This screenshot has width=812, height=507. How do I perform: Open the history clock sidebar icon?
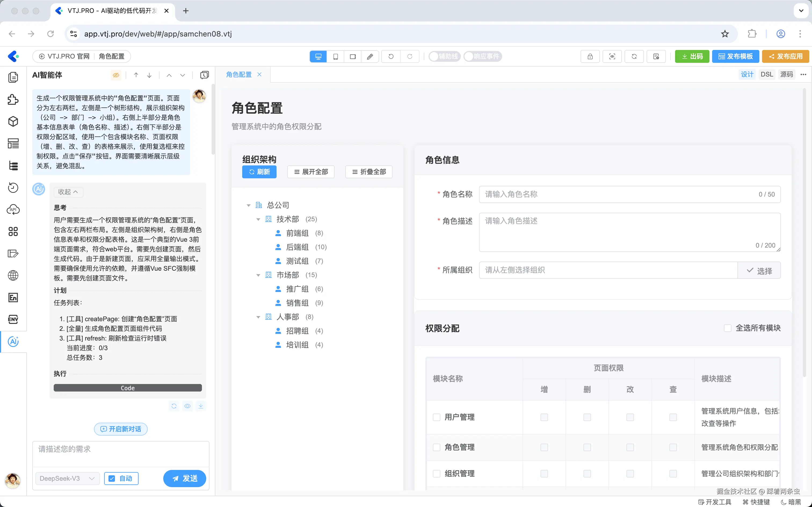(x=13, y=187)
